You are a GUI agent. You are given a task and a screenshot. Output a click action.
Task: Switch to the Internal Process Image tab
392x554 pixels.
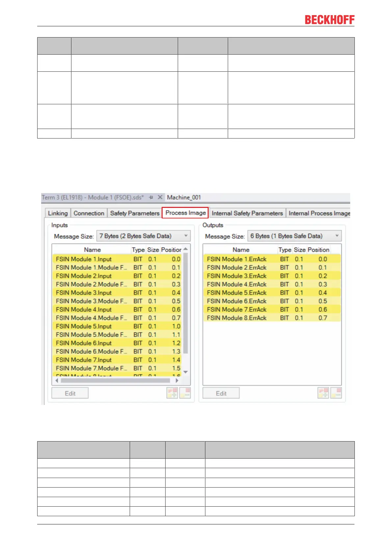click(x=319, y=213)
